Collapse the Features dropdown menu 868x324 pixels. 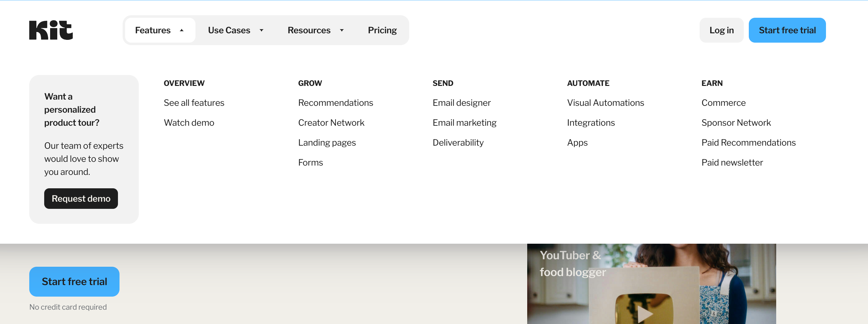point(160,30)
